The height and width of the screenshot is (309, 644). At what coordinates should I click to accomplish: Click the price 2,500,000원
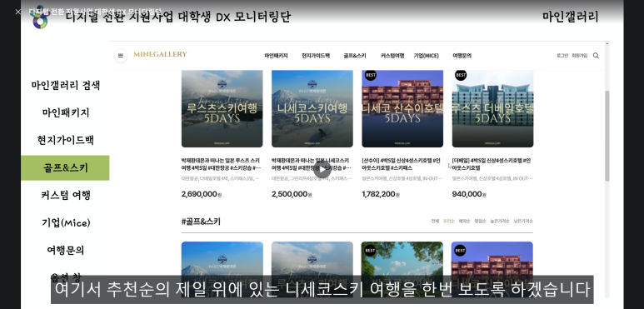(292, 194)
